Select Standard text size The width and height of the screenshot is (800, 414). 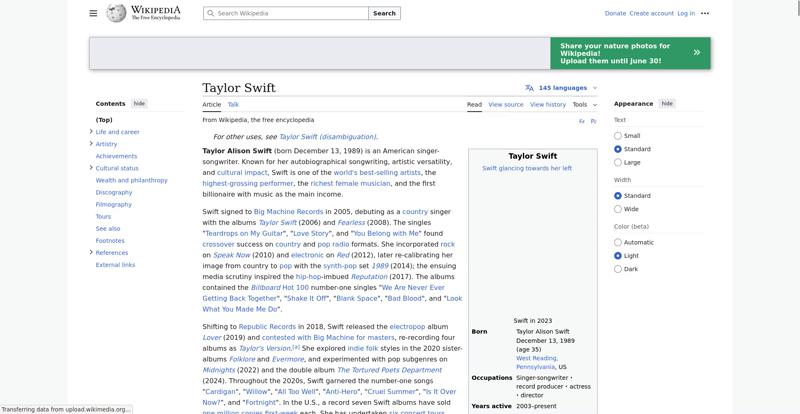point(618,149)
